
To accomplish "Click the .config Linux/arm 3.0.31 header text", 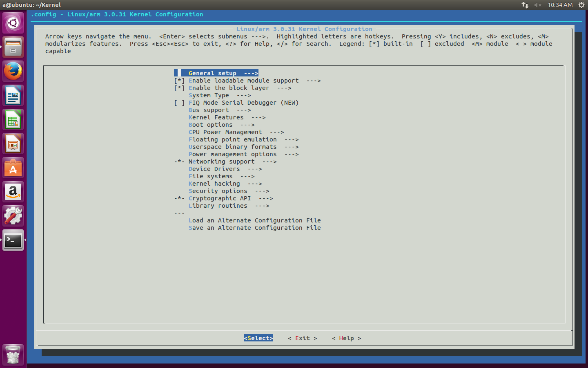I will tap(117, 14).
